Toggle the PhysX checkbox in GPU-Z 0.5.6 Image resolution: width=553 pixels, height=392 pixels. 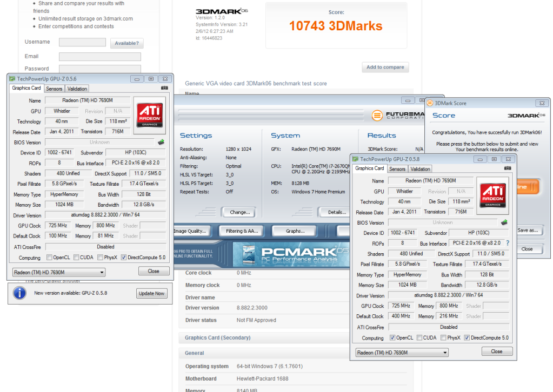point(101,258)
